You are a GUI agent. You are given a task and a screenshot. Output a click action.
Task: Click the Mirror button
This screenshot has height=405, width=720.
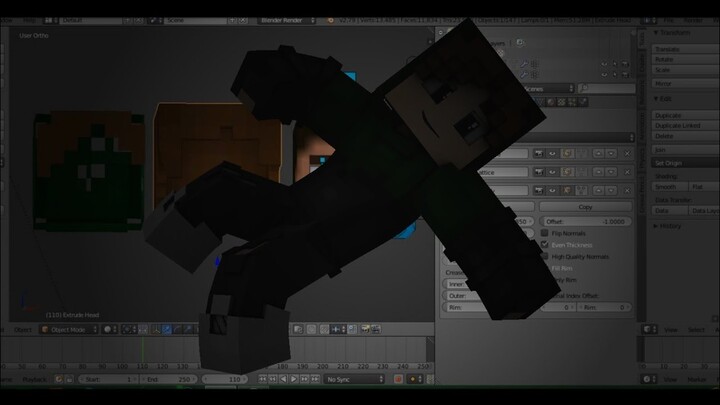[685, 84]
